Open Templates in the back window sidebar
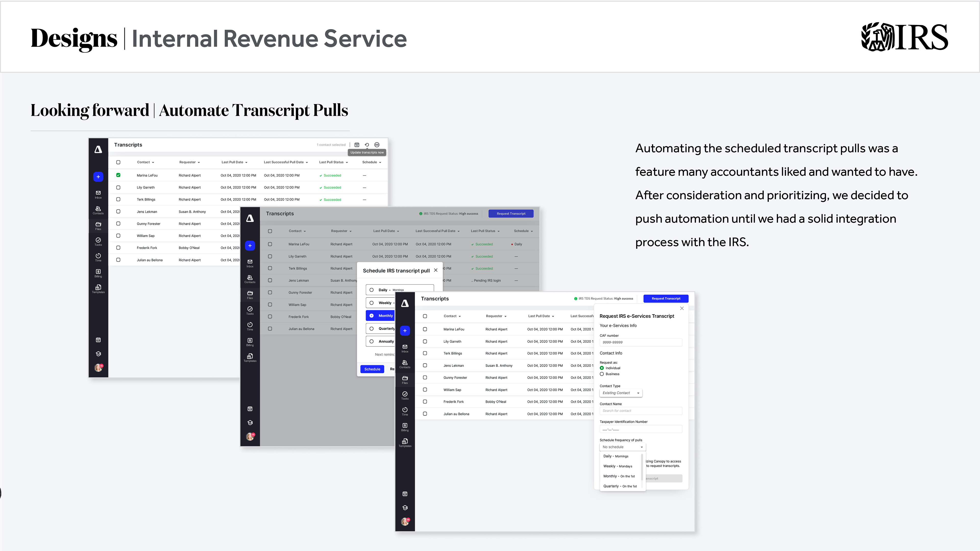980x551 pixels. [98, 289]
